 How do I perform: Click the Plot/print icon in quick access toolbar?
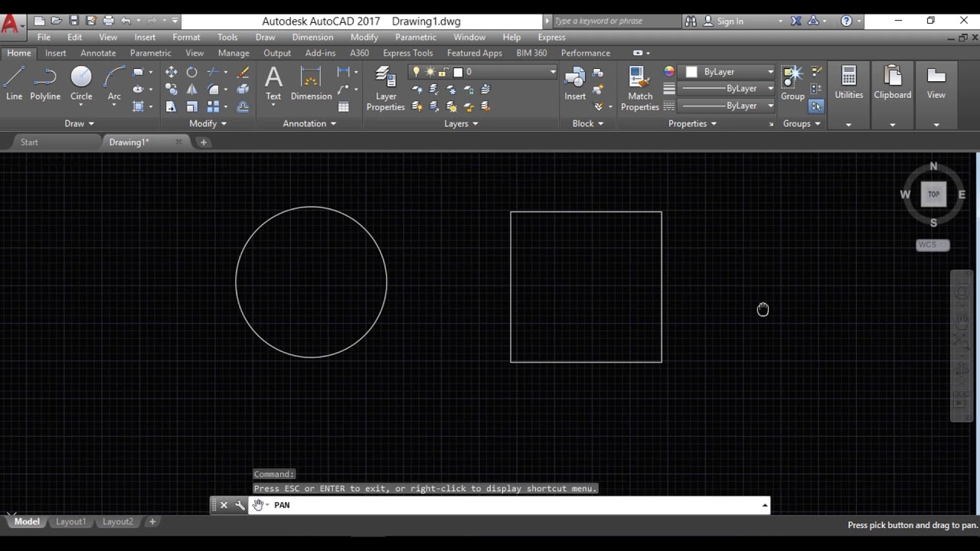click(x=109, y=21)
